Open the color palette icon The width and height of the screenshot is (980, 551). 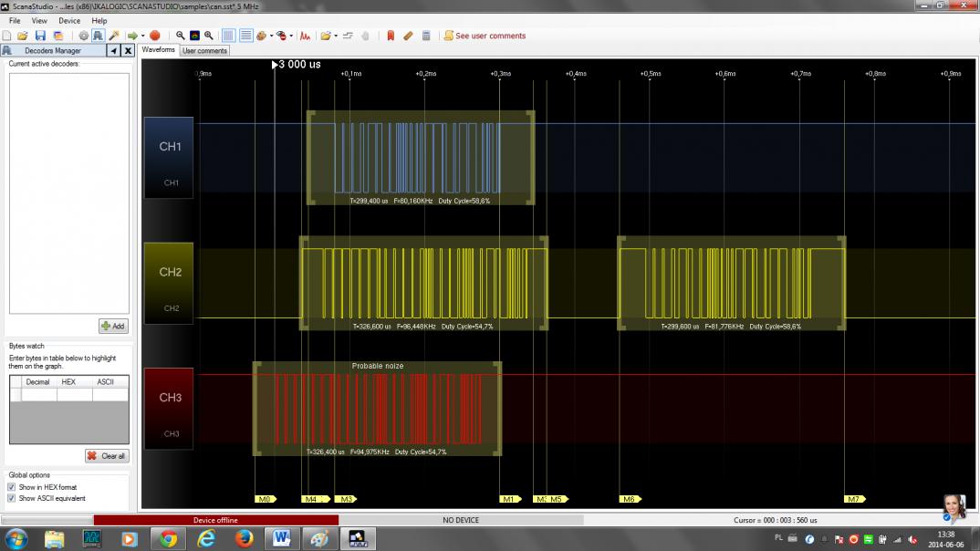[262, 36]
